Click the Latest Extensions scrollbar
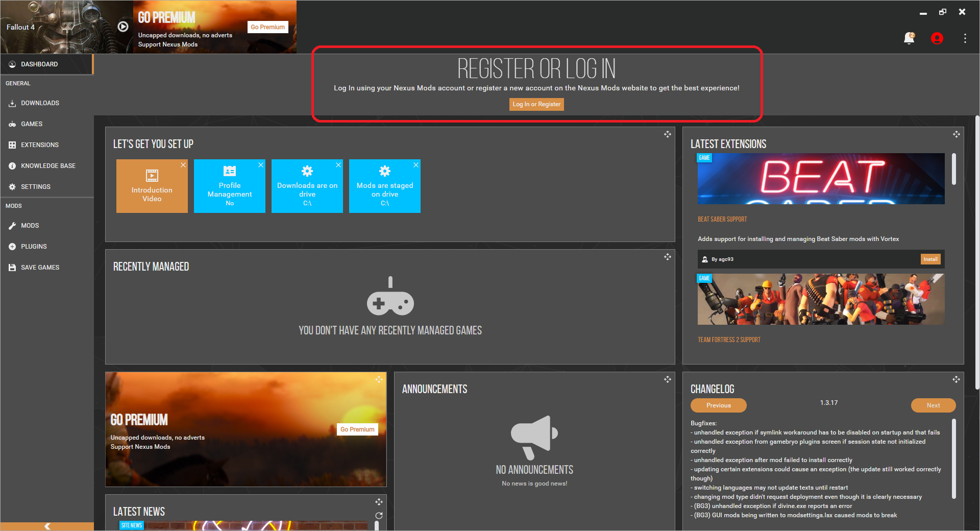This screenshot has width=980, height=531. (x=953, y=169)
